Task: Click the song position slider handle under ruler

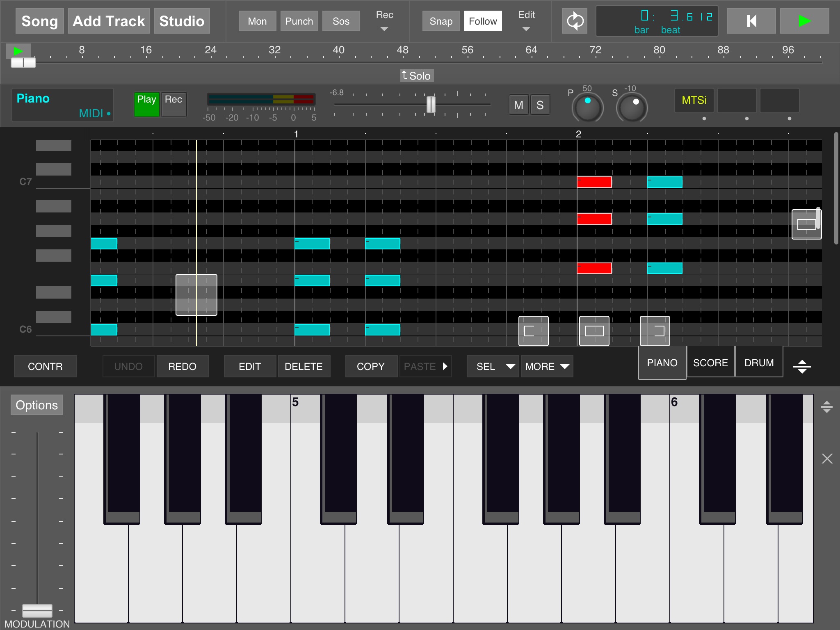Action: (x=23, y=63)
